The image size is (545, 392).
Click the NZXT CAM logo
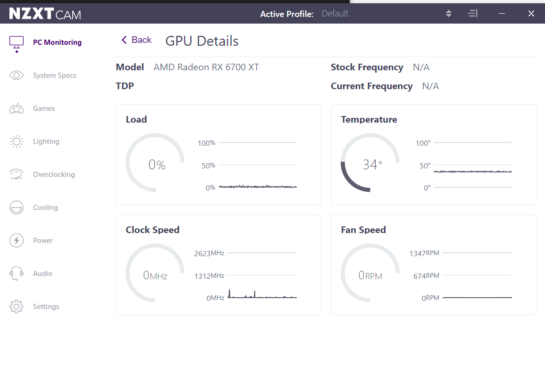45,14
